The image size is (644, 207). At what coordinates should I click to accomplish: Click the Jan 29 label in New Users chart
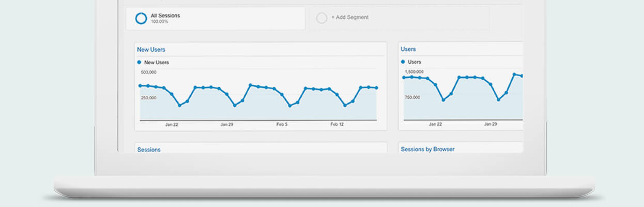(227, 125)
